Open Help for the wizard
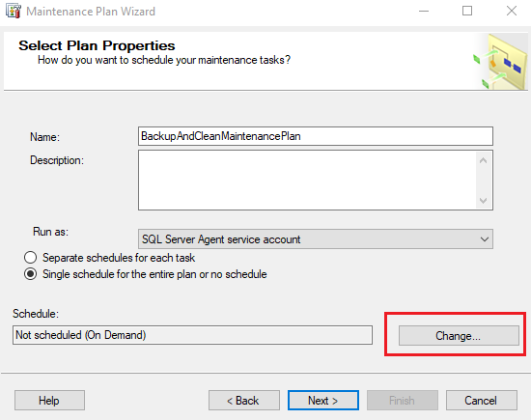Viewport: 531px width, 420px height. point(49,401)
